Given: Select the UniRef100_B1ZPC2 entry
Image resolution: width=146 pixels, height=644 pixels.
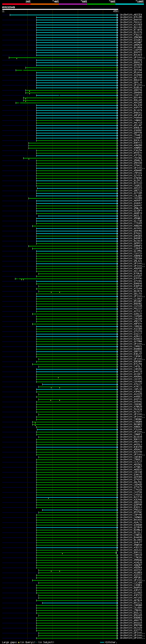Looking at the screenshot, I should point(131,181).
